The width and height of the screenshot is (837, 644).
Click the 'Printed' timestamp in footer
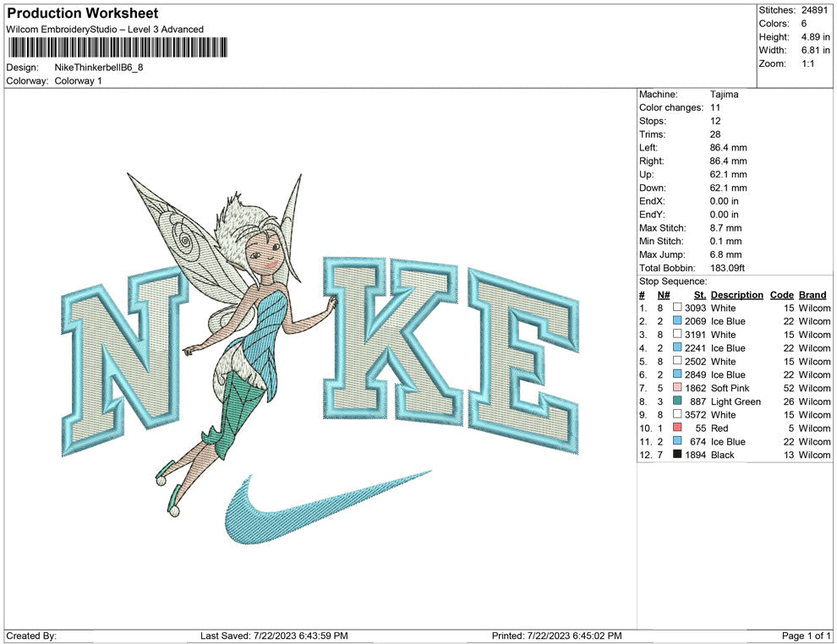tap(556, 636)
